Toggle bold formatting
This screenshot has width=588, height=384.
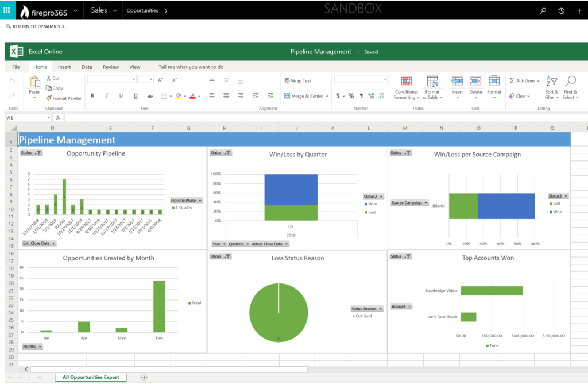(92, 96)
